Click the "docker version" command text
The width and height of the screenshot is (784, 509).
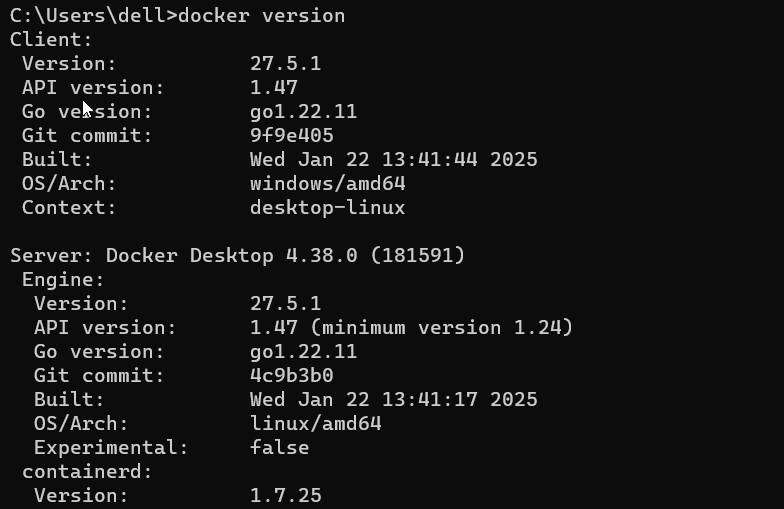[262, 16]
